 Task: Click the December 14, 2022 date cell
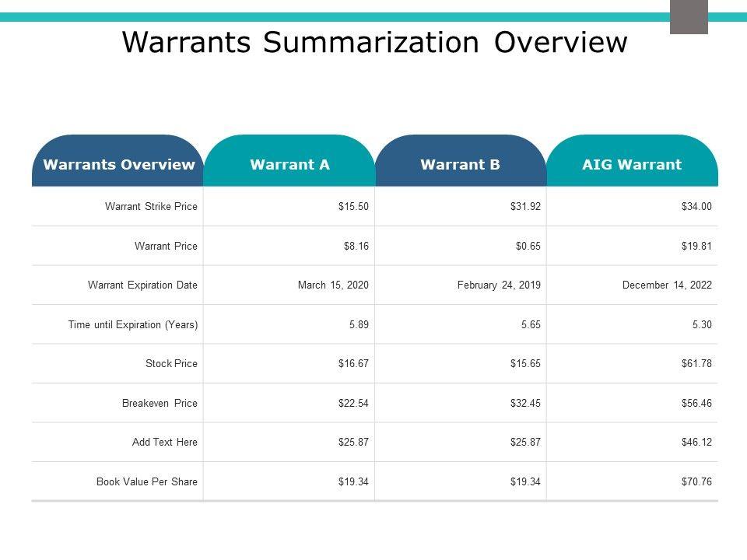(667, 285)
